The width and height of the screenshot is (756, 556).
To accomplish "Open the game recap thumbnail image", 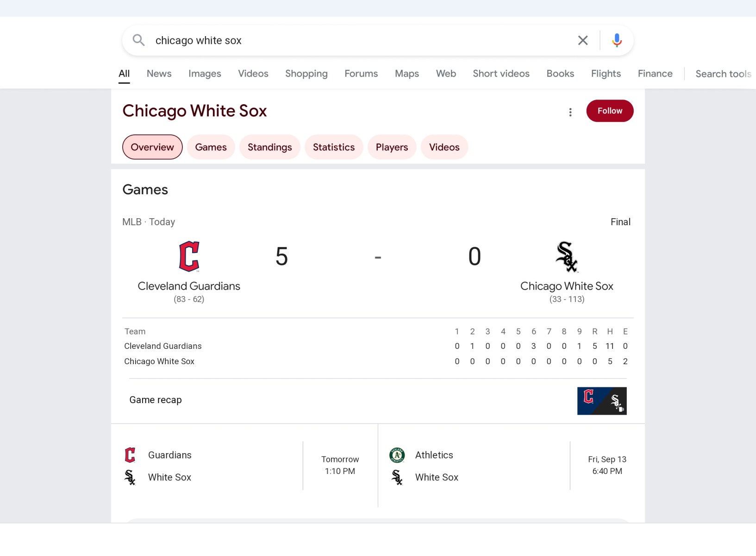I will click(x=601, y=401).
